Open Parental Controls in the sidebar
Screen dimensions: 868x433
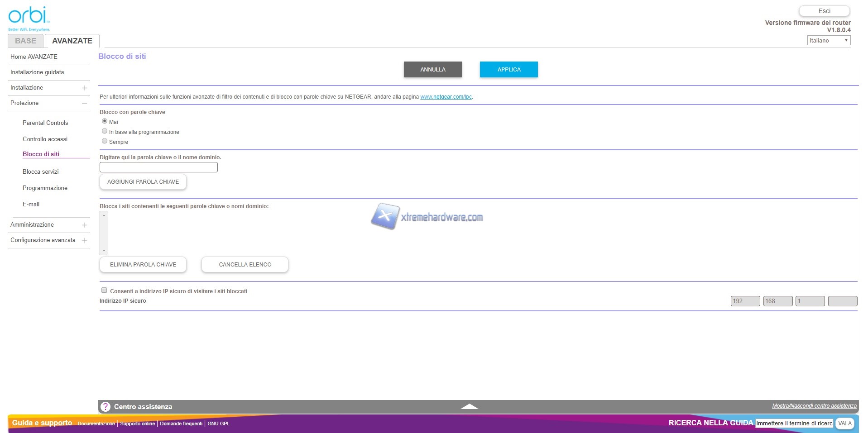coord(45,123)
